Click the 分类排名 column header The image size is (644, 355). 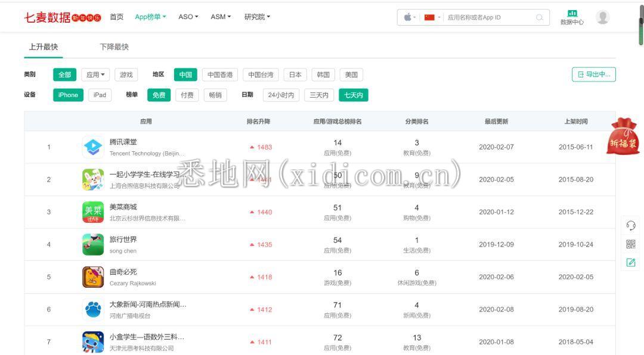(x=417, y=122)
